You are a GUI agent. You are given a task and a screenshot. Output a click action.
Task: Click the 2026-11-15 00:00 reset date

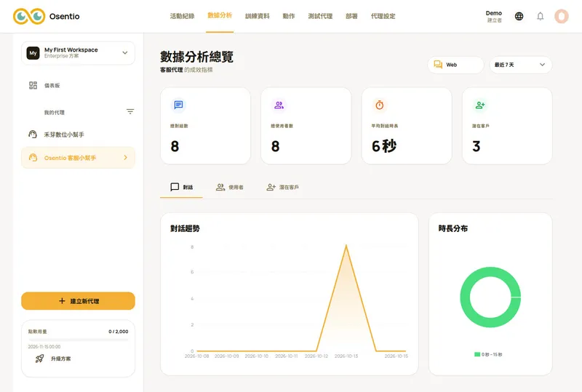tap(44, 347)
